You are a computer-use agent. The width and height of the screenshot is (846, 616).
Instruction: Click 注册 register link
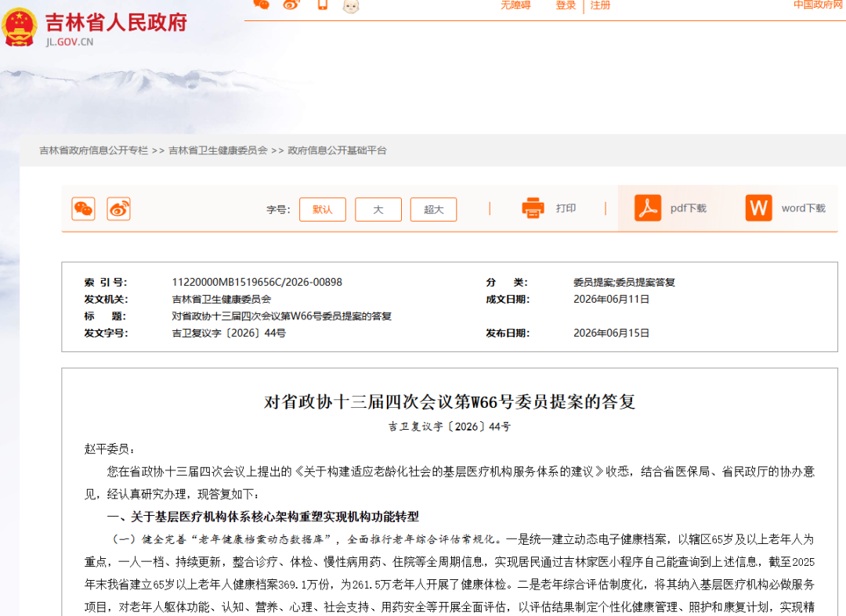coord(600,5)
